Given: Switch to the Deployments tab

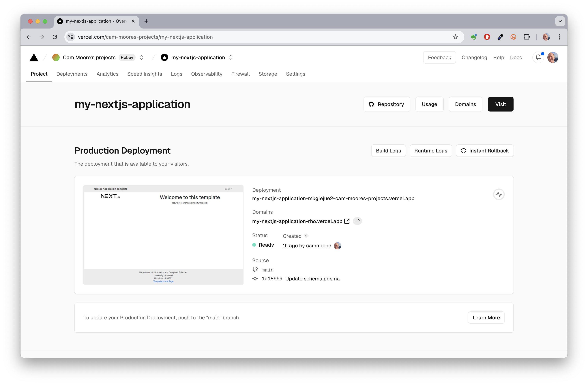Looking at the screenshot, I should [x=72, y=74].
